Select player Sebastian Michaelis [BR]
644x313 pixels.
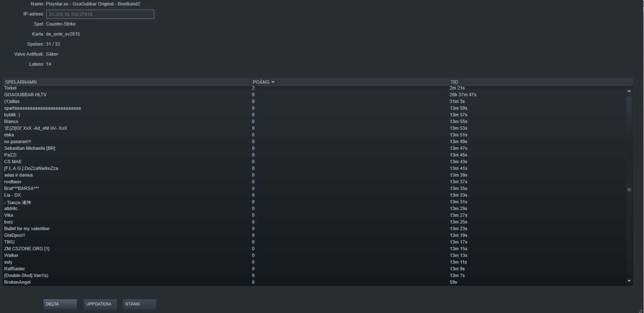[30, 149]
